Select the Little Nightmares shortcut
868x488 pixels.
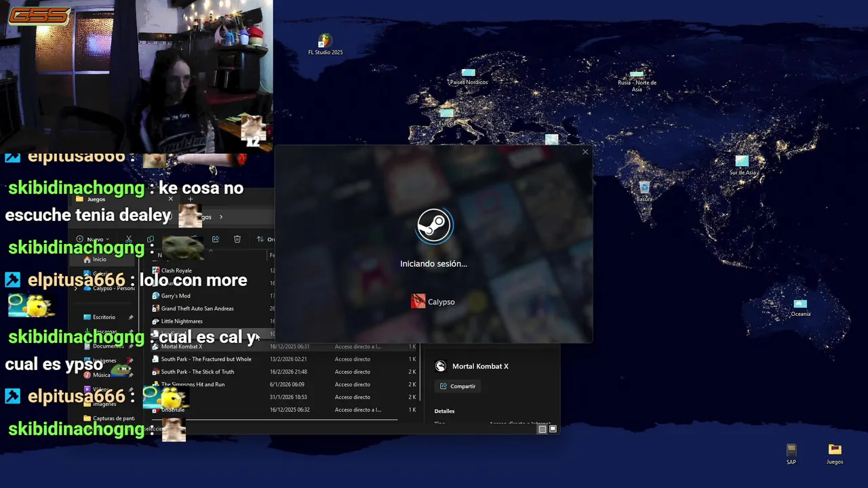pyautogui.click(x=182, y=321)
